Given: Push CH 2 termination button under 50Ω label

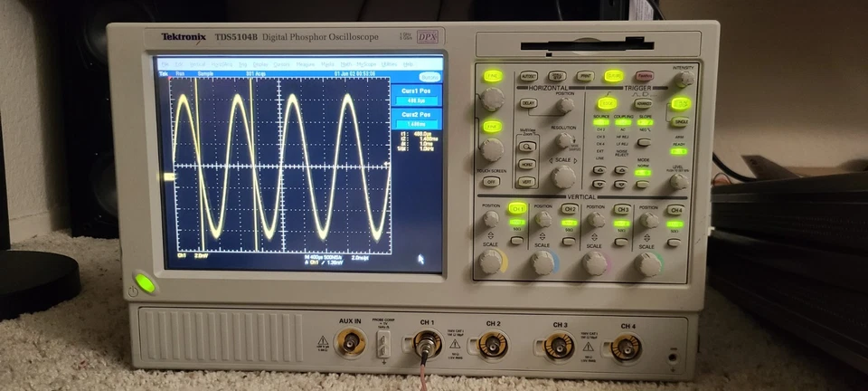Looking at the screenshot, I should (569, 241).
